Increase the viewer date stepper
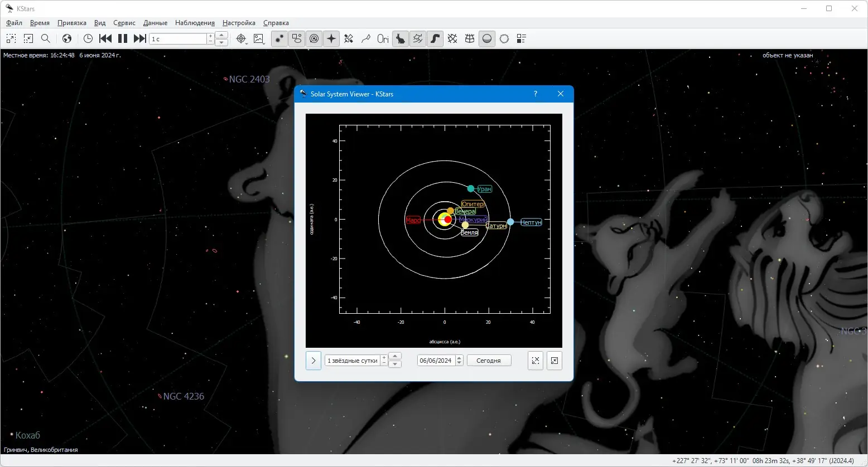Viewport: 868px width, 467px height. coord(459,358)
